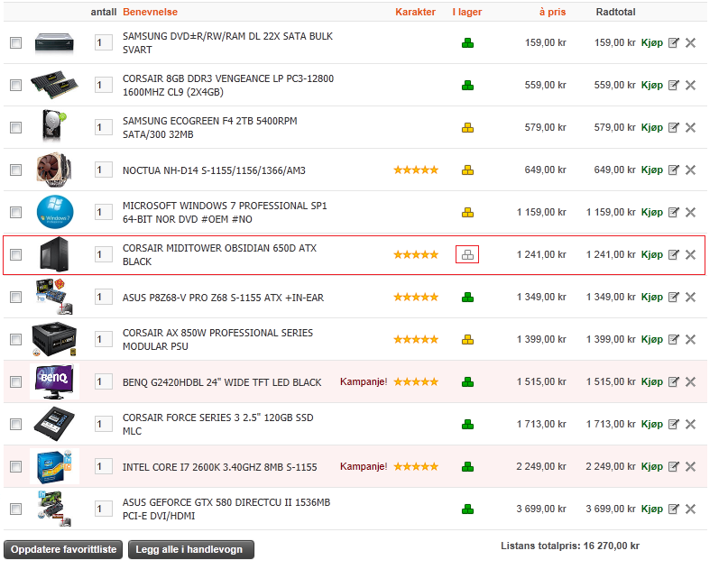Image resolution: width=728 pixels, height=569 pixels.
Task: Click Kjøp for Corsair Force Series 3 SSD
Action: pos(652,424)
